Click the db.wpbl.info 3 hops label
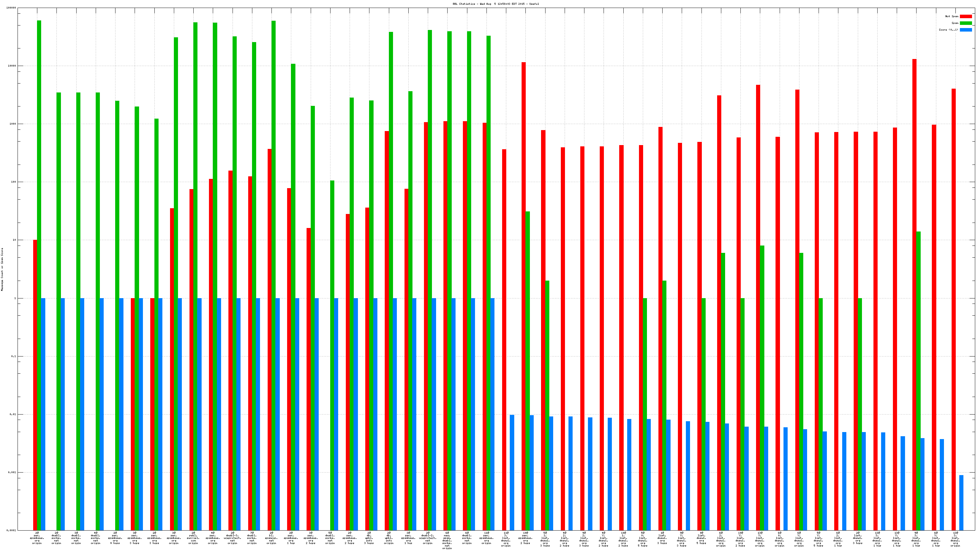The image size is (980, 551). click(x=369, y=538)
